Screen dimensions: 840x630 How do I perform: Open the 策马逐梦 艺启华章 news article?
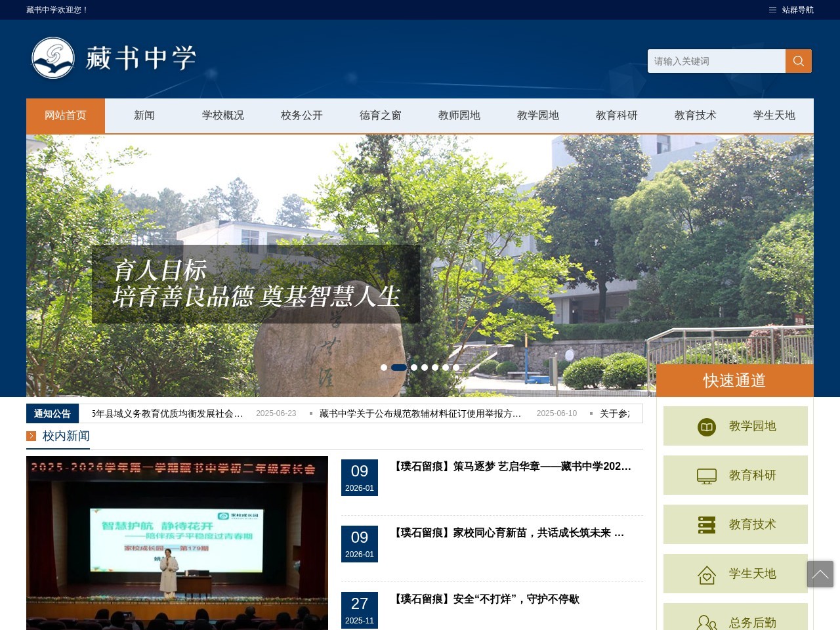click(512, 467)
